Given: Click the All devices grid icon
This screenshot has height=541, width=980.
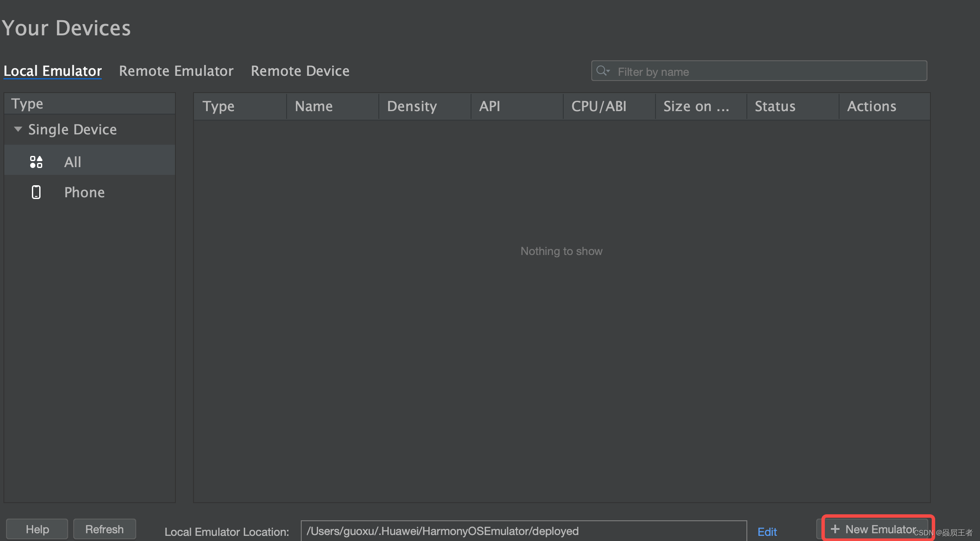Looking at the screenshot, I should point(36,162).
